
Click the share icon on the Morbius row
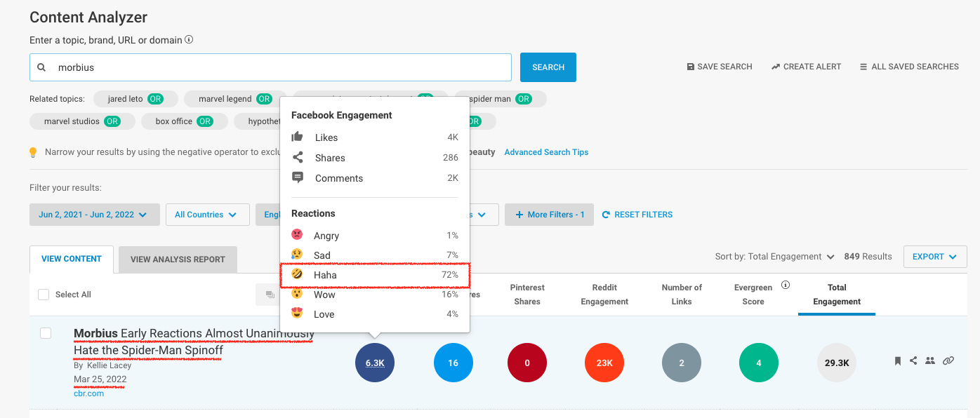pos(913,360)
